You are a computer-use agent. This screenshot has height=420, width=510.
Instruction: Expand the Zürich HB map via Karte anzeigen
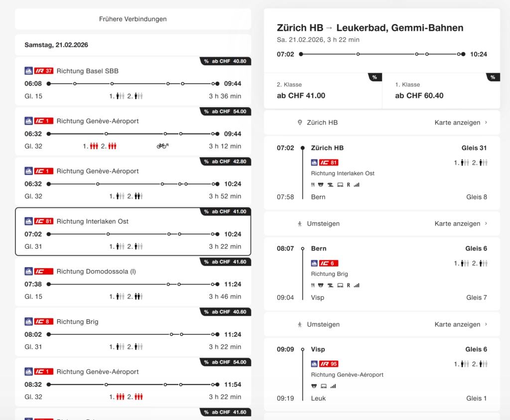click(x=461, y=123)
